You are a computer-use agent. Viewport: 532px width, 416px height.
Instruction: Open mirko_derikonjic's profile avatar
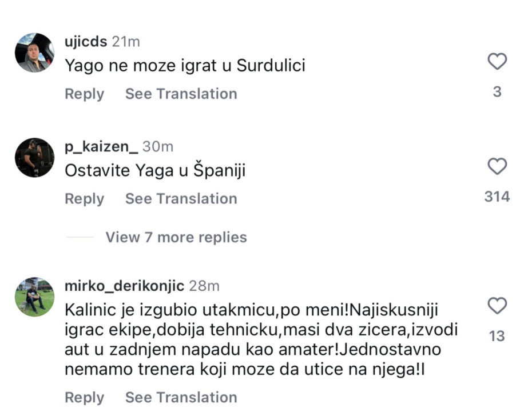coord(34,296)
